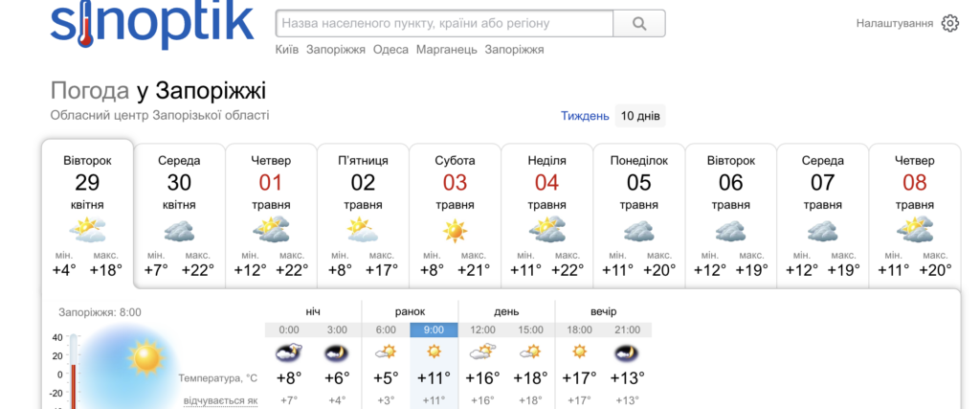Click the cloudy icon for Wednesday 30
The width and height of the screenshot is (980, 409).
coord(179,231)
